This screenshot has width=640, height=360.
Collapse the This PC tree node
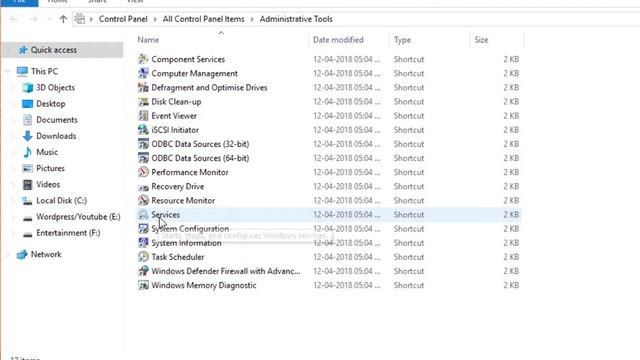pos(8,71)
